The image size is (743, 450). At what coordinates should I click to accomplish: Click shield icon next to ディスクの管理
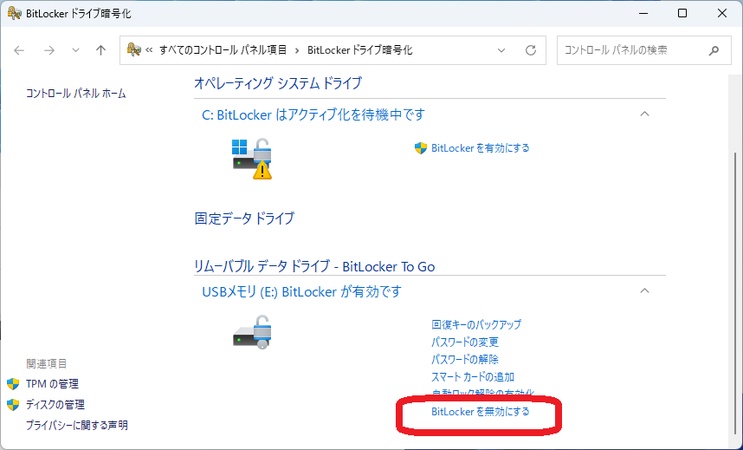pos(13,405)
